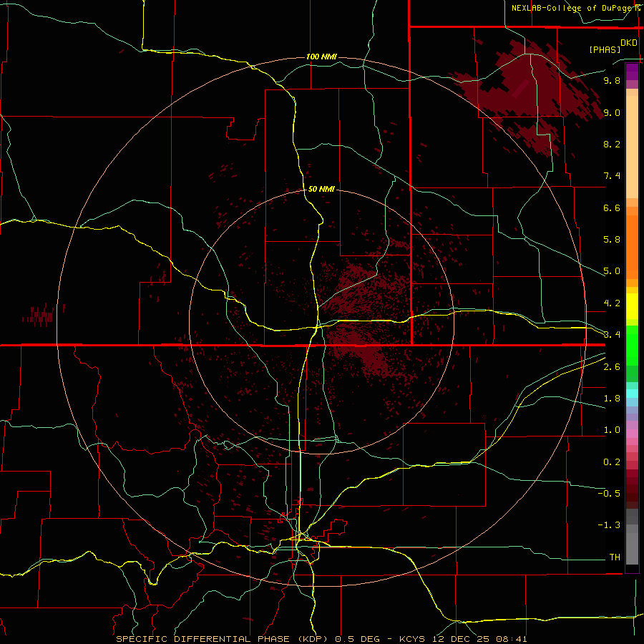Pick the orange band of the color bar
The image size is (644, 644).
[632, 246]
